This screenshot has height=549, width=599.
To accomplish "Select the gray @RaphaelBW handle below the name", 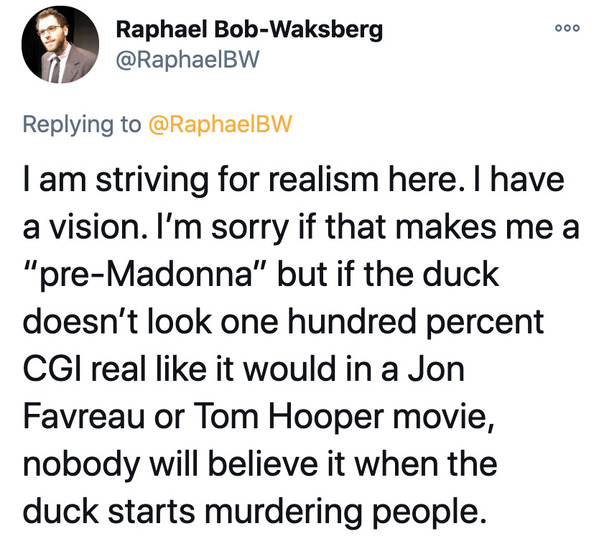I will (187, 60).
